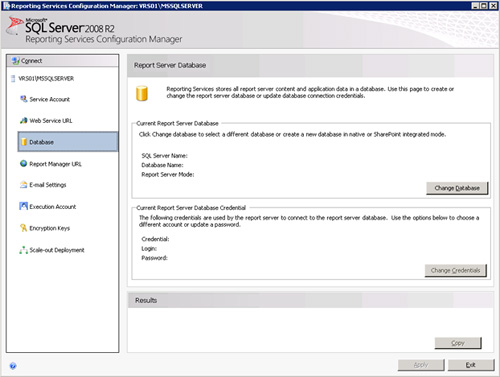This screenshot has width=500, height=377.
Task: Open the Service Account page
Action: tap(50, 99)
